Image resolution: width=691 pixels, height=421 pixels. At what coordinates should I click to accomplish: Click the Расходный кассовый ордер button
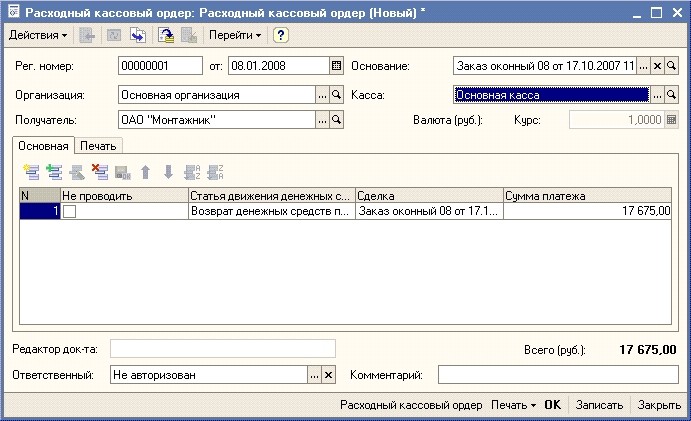pos(411,405)
